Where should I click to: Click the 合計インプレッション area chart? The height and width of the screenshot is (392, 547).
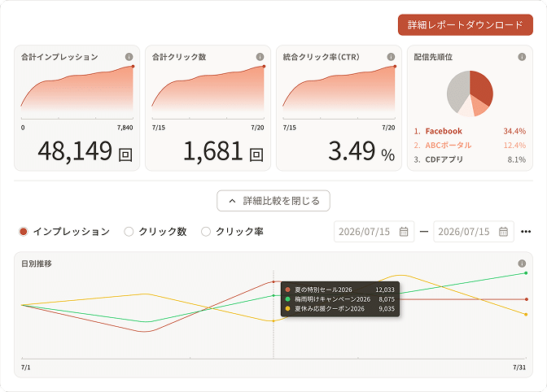pos(77,89)
